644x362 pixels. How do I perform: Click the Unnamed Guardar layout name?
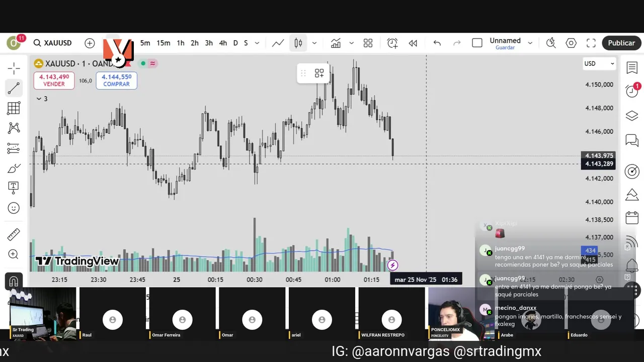pyautogui.click(x=505, y=43)
